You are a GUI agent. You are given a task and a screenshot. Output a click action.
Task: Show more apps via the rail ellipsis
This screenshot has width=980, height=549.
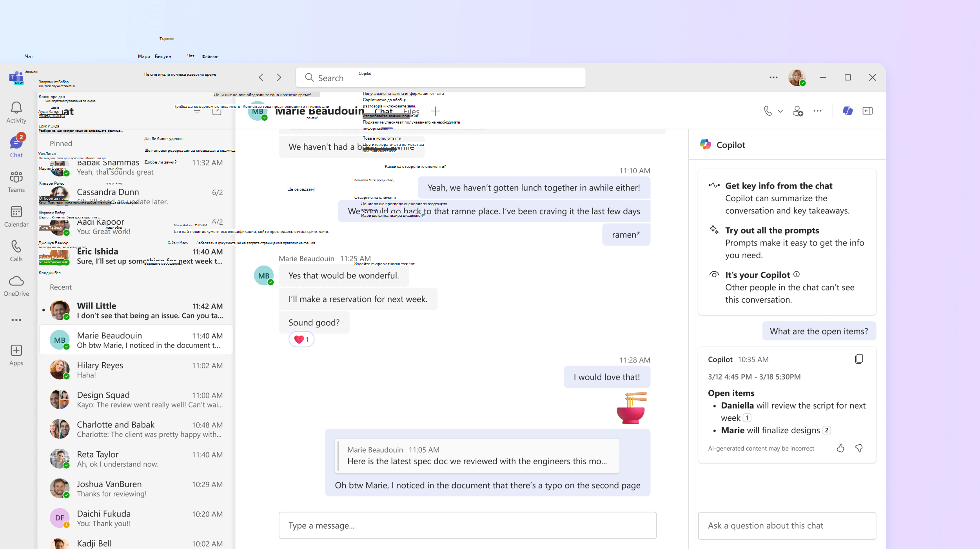[16, 320]
